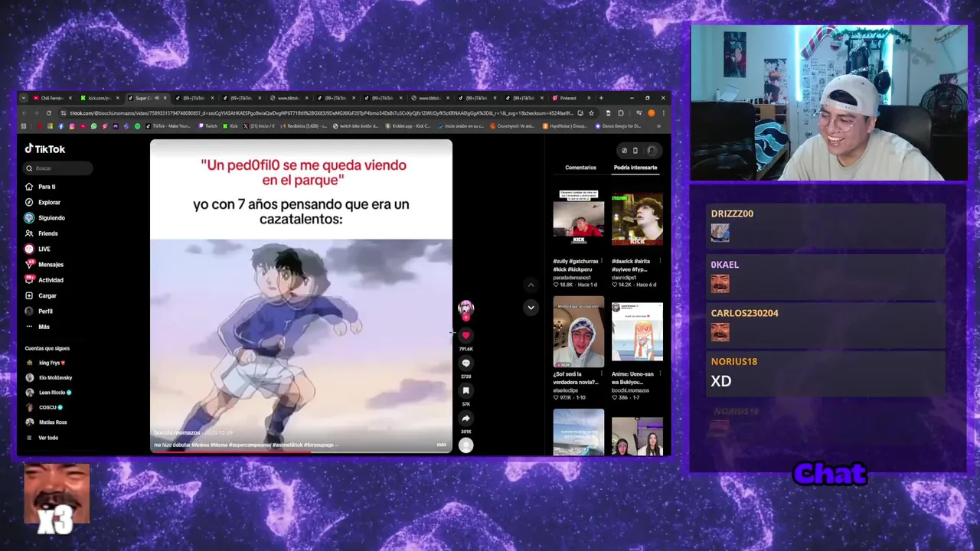Viewport: 980px width, 551px height.
Task: Open Actividad notifications
Action: click(x=44, y=280)
